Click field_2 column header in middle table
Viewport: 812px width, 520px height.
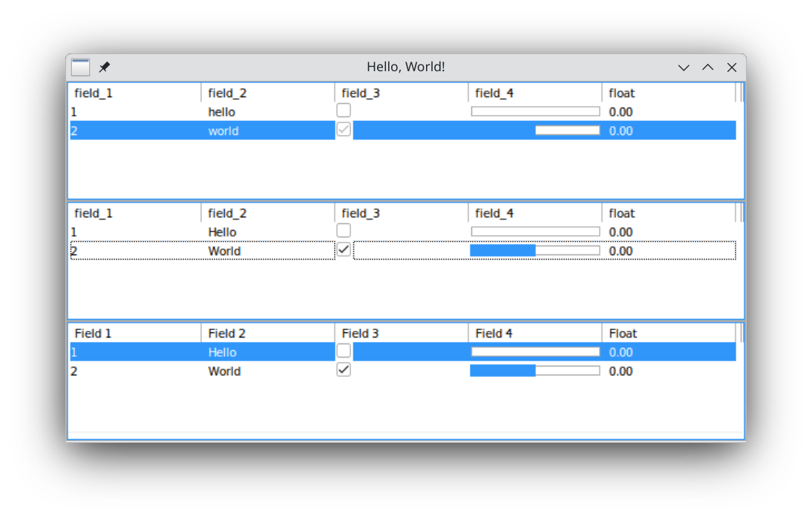pos(267,214)
